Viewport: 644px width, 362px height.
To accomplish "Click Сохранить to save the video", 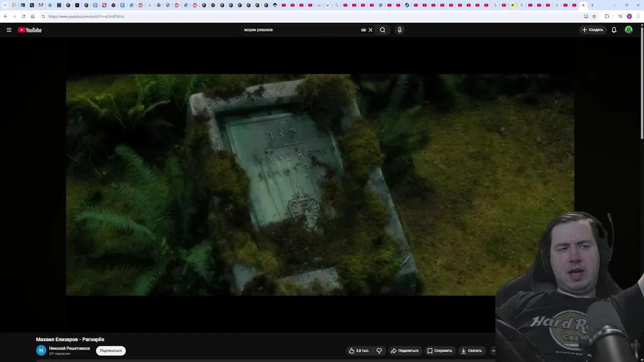I will pos(440,350).
